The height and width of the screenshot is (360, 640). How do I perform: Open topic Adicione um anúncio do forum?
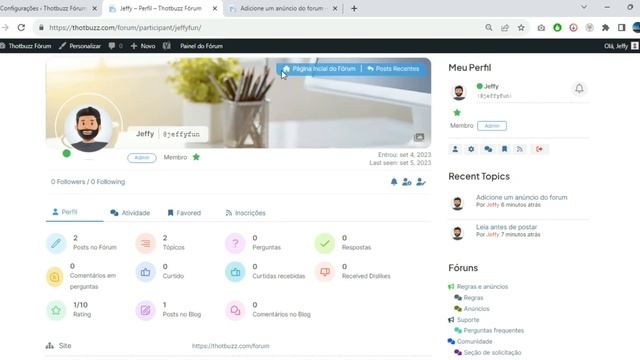522,197
